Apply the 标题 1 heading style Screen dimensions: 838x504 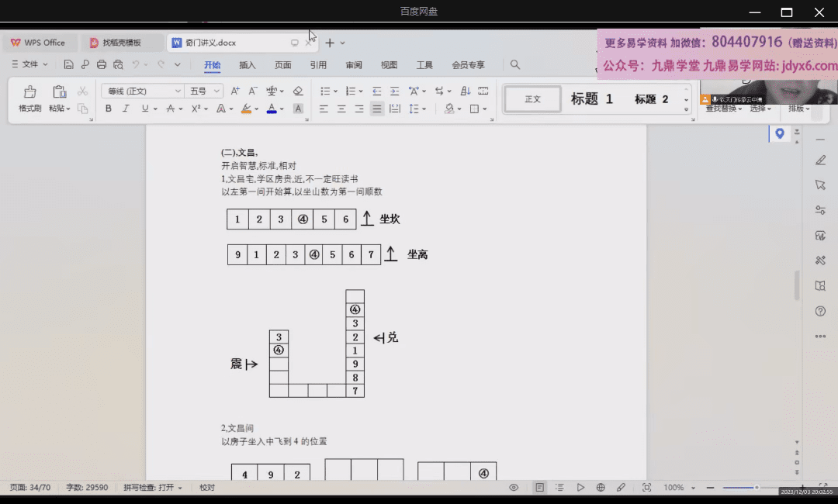coord(592,99)
